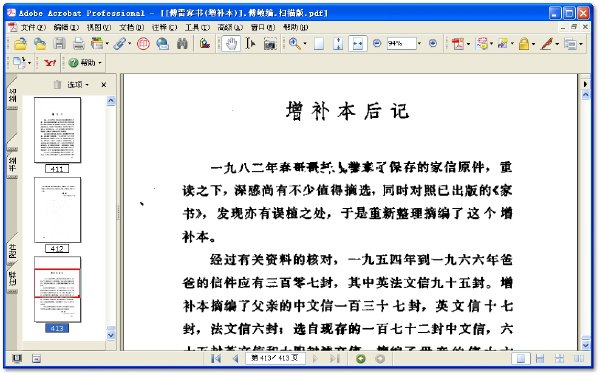Click the open from web folder icon
The height and width of the screenshot is (375, 600).
point(40,44)
